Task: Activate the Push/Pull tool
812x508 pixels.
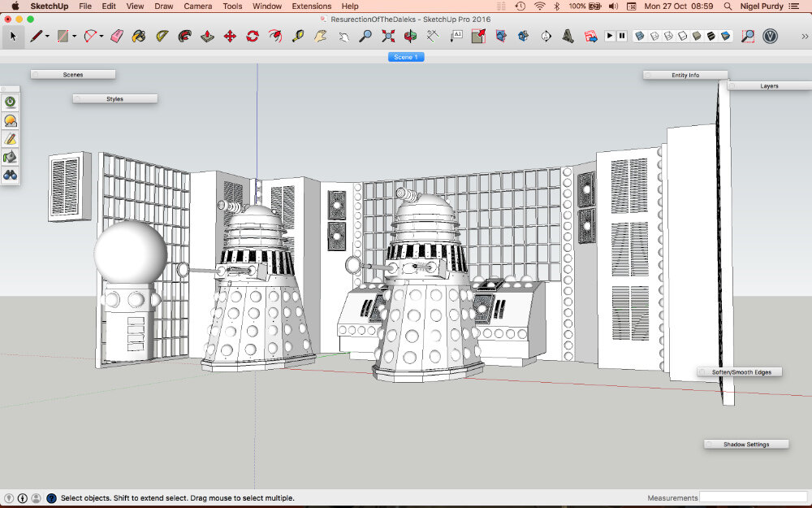Action: (205, 36)
